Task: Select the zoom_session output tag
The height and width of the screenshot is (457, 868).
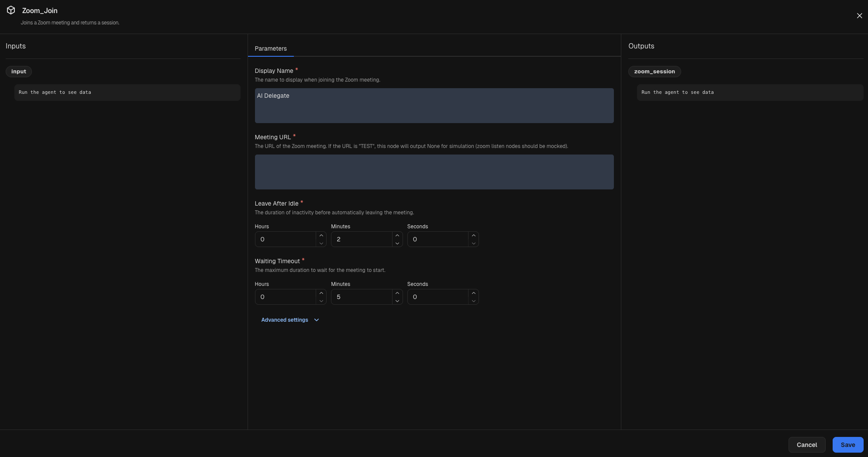Action: [x=654, y=71]
